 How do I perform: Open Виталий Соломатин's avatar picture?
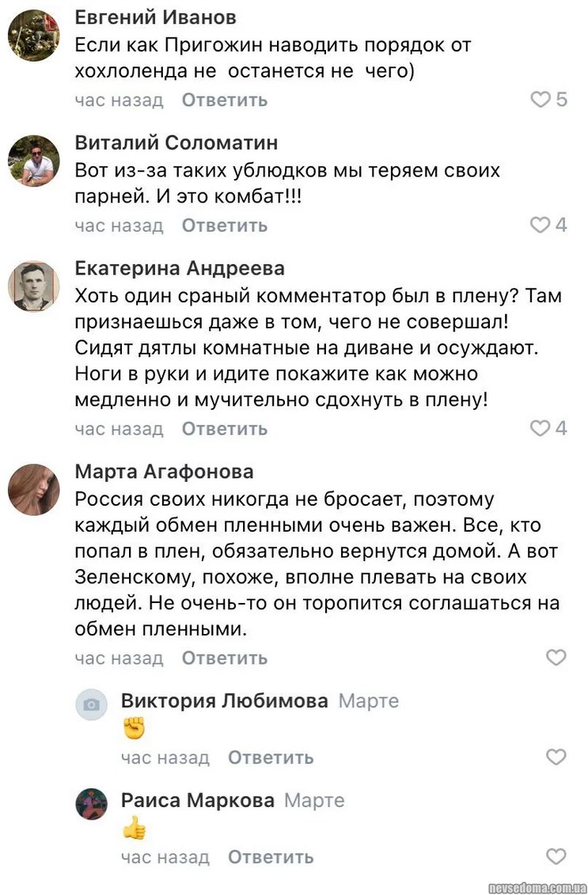(x=34, y=161)
